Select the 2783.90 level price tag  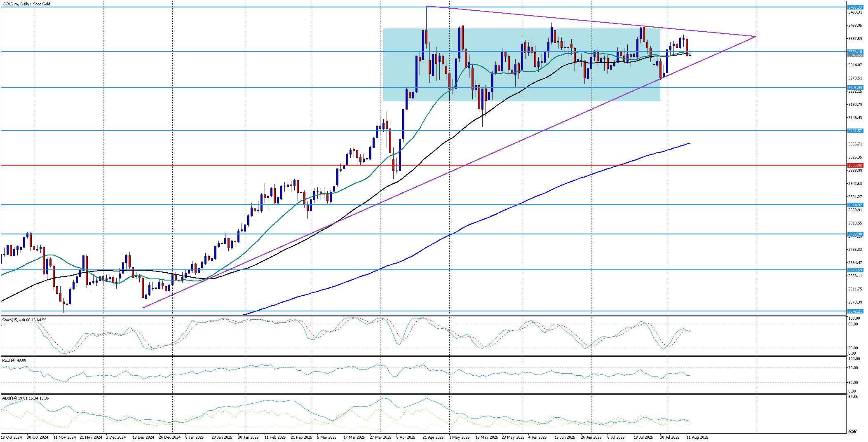point(855,234)
